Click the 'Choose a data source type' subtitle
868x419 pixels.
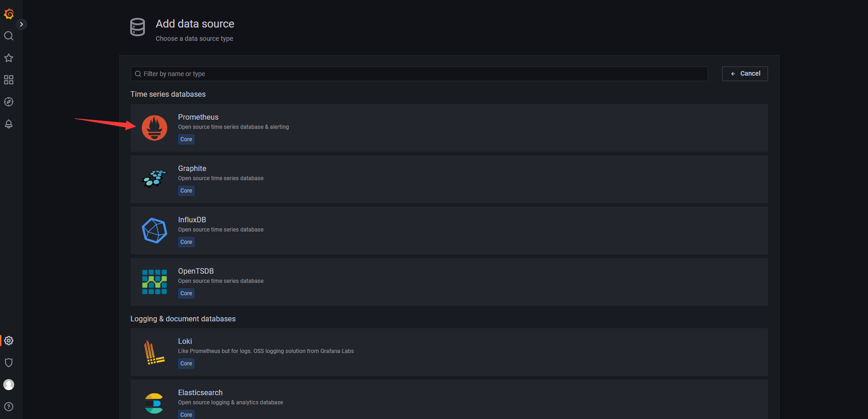pos(194,39)
